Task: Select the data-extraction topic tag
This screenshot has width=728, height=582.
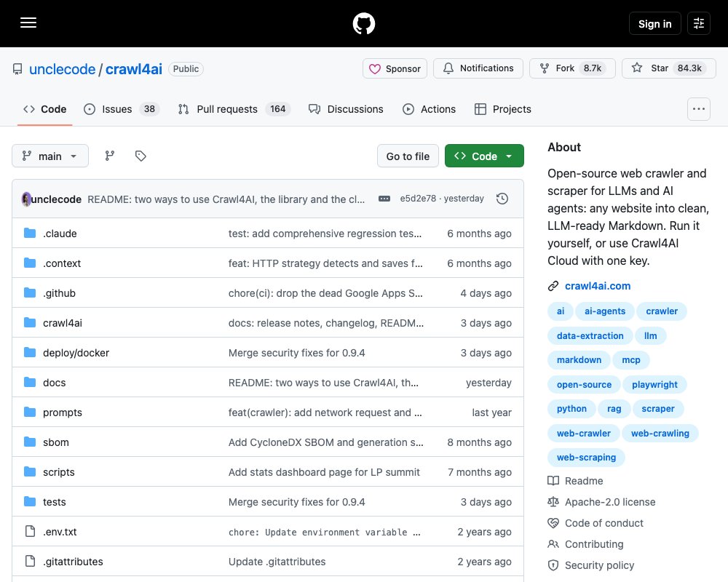Action: click(x=590, y=335)
